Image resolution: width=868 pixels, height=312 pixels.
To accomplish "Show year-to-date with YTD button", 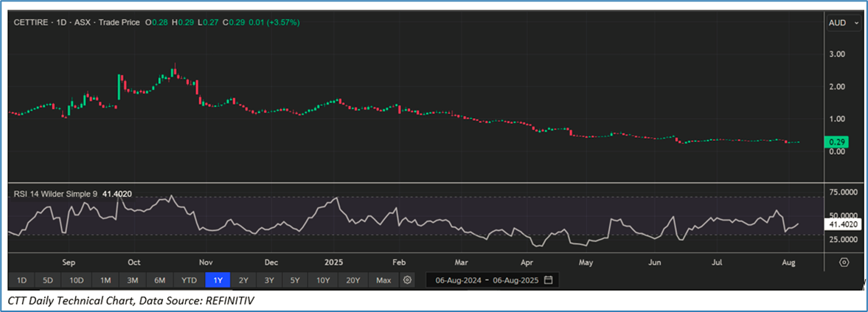I will tap(189, 280).
